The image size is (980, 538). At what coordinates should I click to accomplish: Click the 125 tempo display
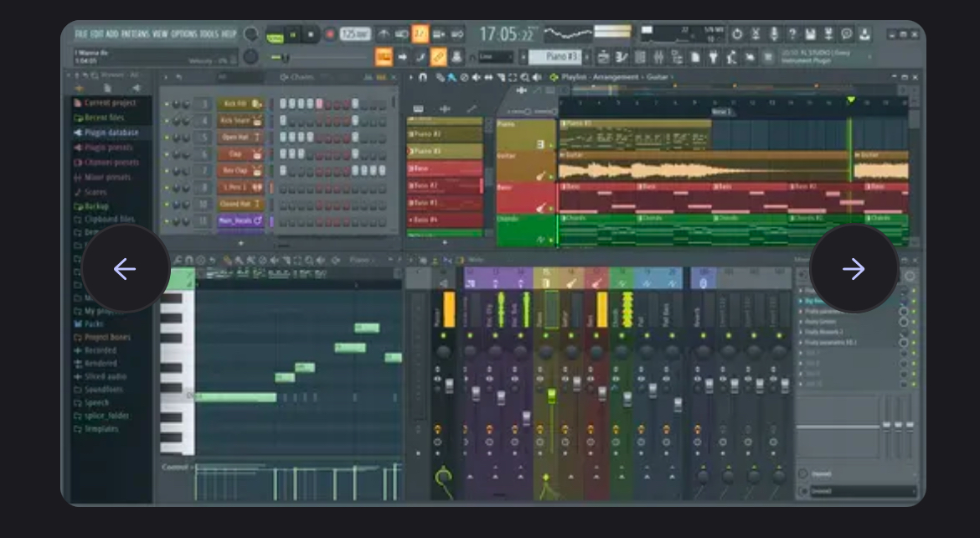click(355, 34)
